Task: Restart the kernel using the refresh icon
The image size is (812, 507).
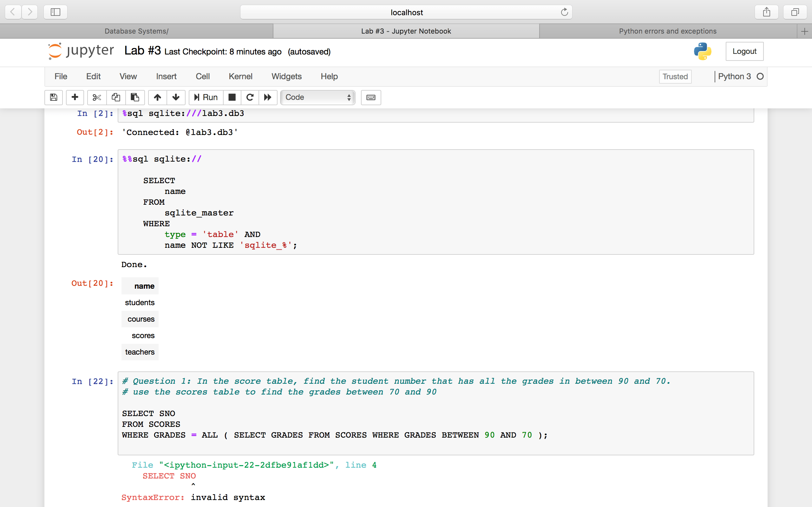Action: pyautogui.click(x=250, y=97)
